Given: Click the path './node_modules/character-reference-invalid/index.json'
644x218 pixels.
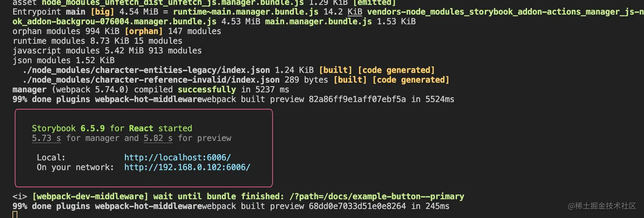Looking at the screenshot, I should pos(151,80).
